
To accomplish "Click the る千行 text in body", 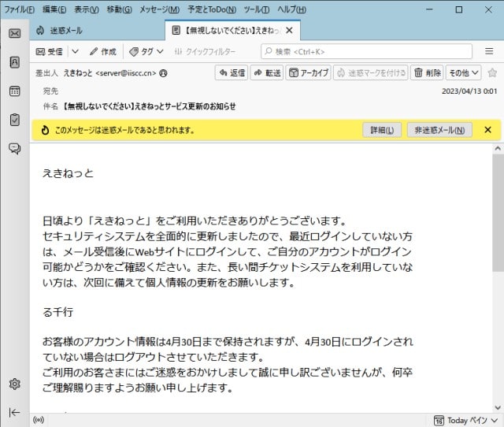I will 57,311.
